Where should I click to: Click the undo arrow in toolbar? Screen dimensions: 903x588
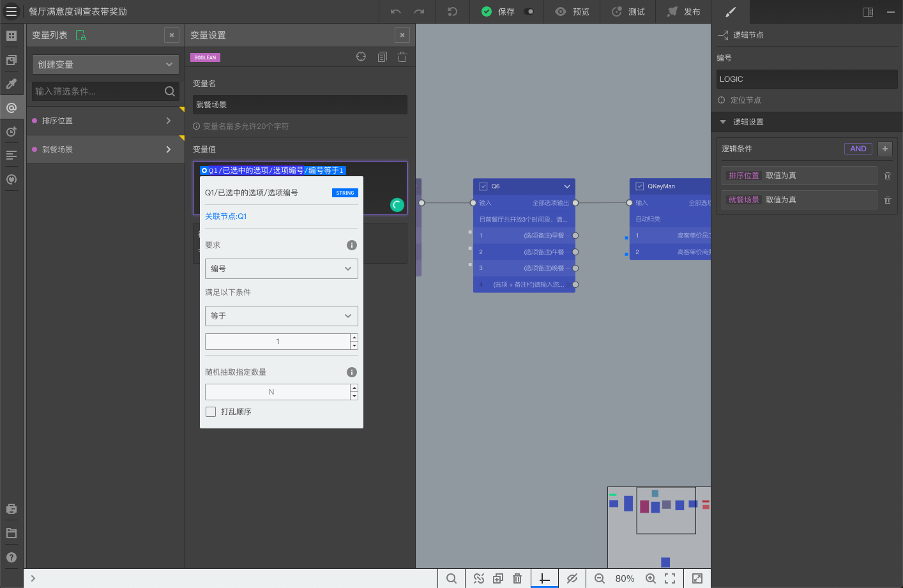pos(396,11)
